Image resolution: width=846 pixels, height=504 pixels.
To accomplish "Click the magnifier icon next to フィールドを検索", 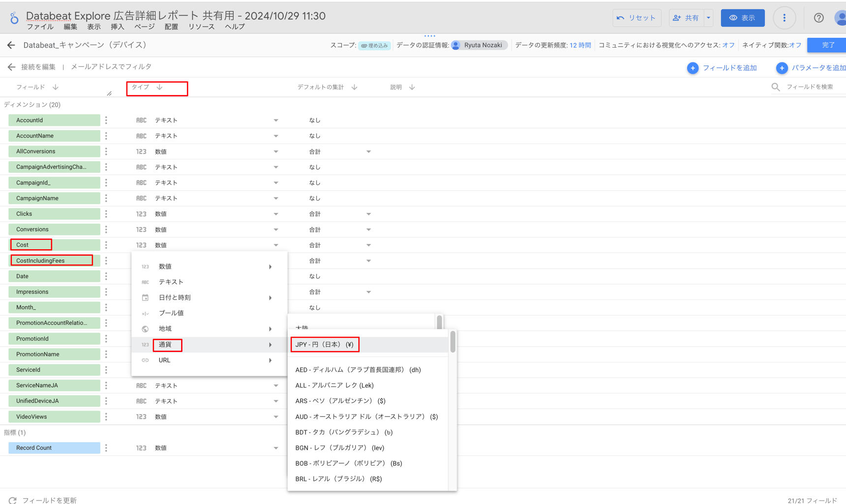I will (776, 87).
